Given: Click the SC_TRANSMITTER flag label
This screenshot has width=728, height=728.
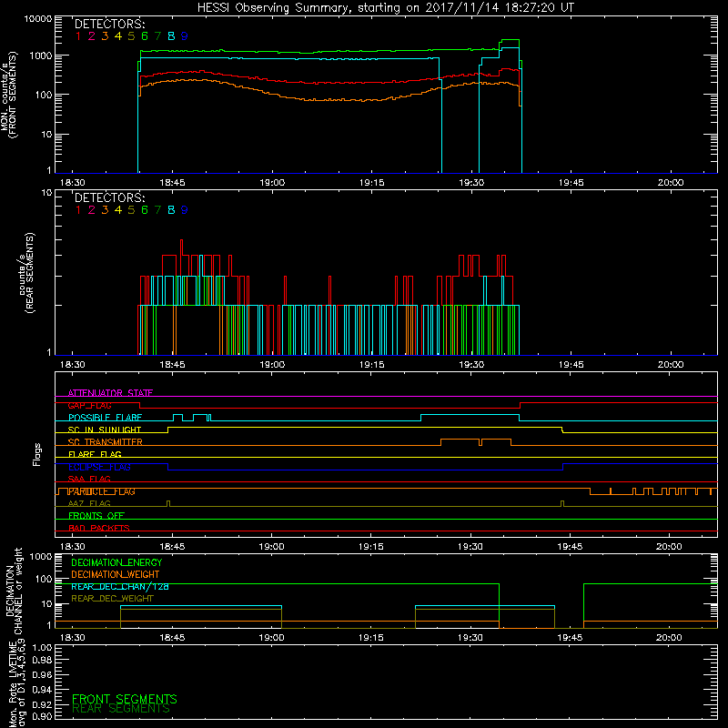Looking at the screenshot, I should tap(106, 442).
